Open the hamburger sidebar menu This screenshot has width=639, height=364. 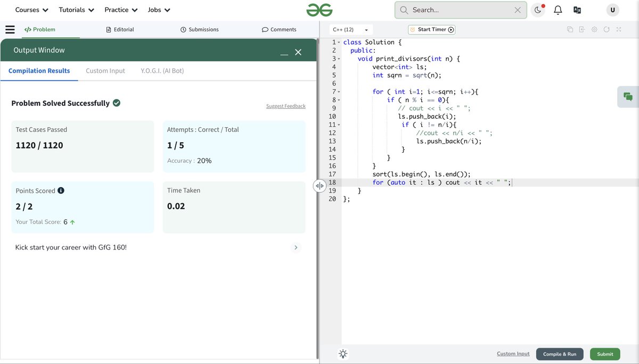pyautogui.click(x=10, y=30)
